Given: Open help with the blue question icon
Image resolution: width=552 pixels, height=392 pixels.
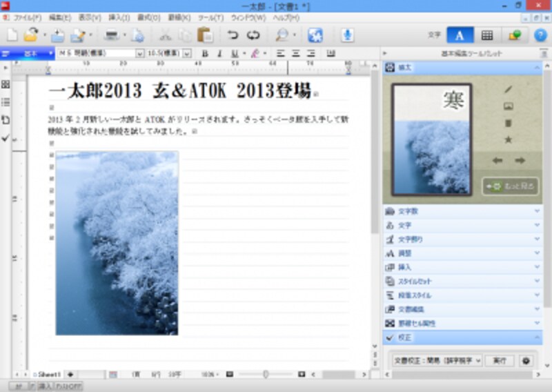Looking at the screenshot, I should [540, 35].
